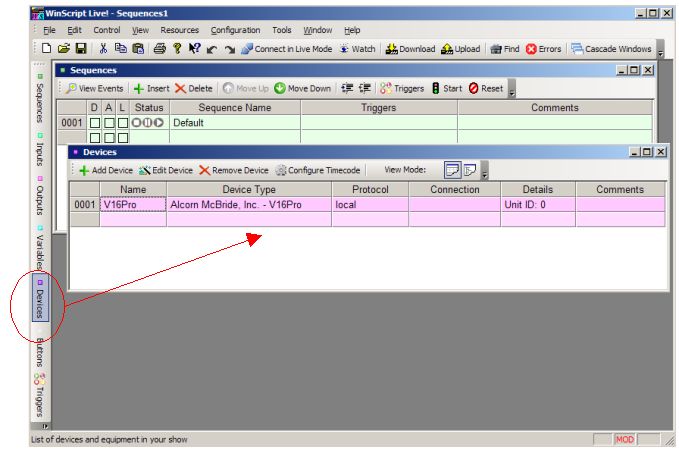Edit Device in the Devices window
The height and width of the screenshot is (456, 679).
166,170
